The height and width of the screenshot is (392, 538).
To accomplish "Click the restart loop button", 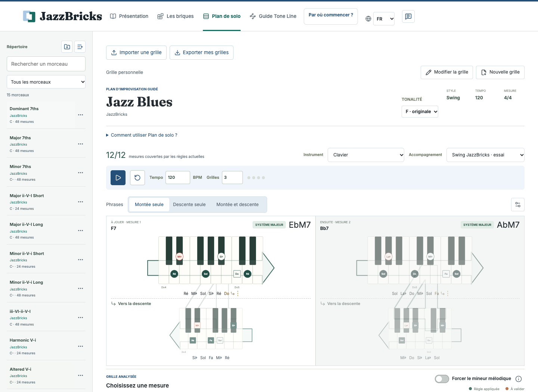I will tap(137, 178).
